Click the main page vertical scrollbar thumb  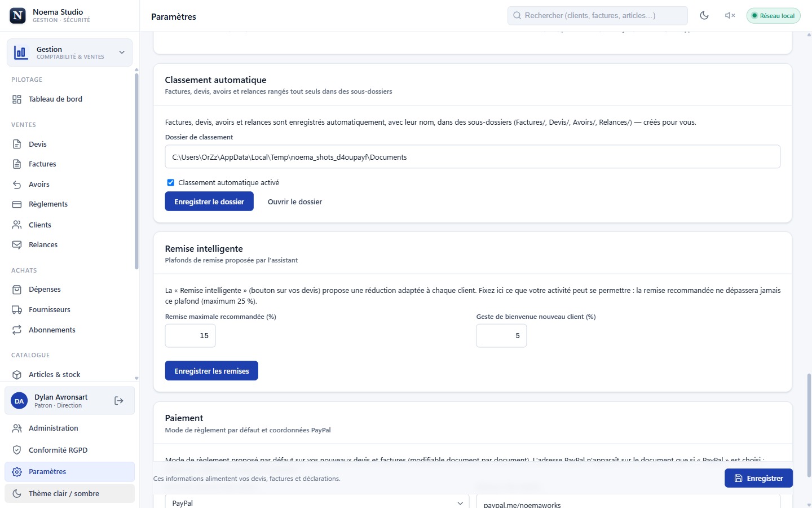tap(809, 425)
